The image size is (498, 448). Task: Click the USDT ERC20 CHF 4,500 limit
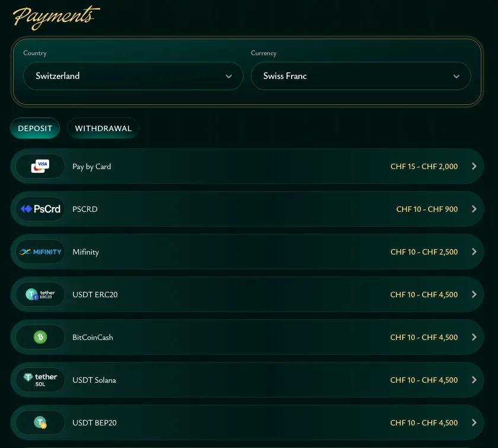coord(424,295)
